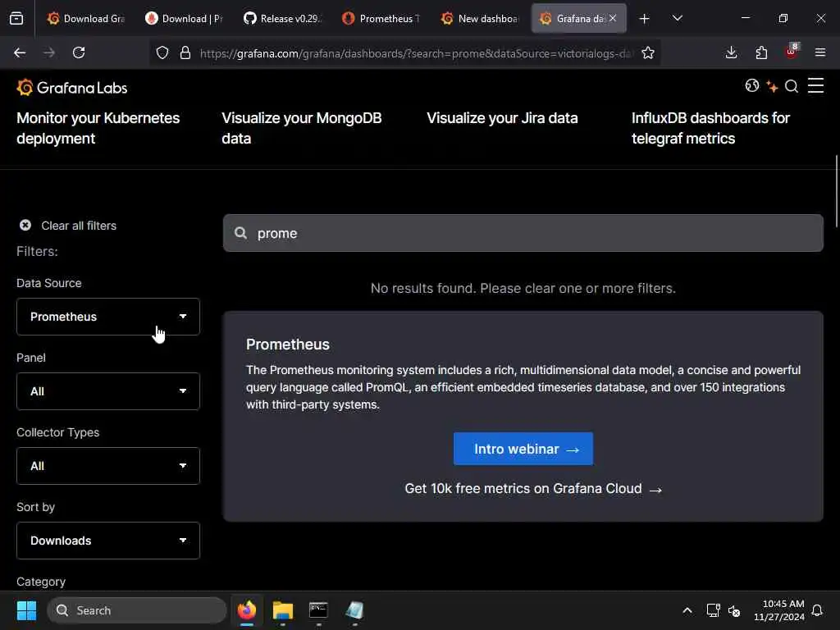840x630 pixels.
Task: Open the browser extensions puzzle icon
Action: (760, 52)
